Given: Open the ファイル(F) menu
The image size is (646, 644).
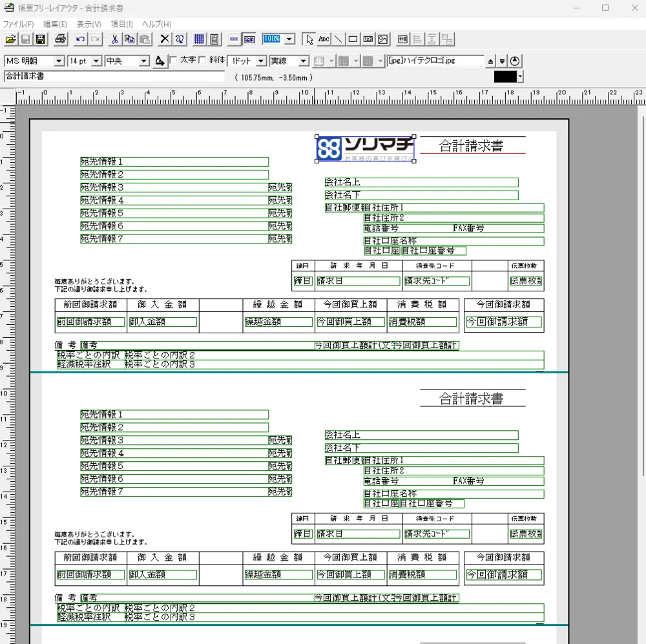Looking at the screenshot, I should point(19,24).
